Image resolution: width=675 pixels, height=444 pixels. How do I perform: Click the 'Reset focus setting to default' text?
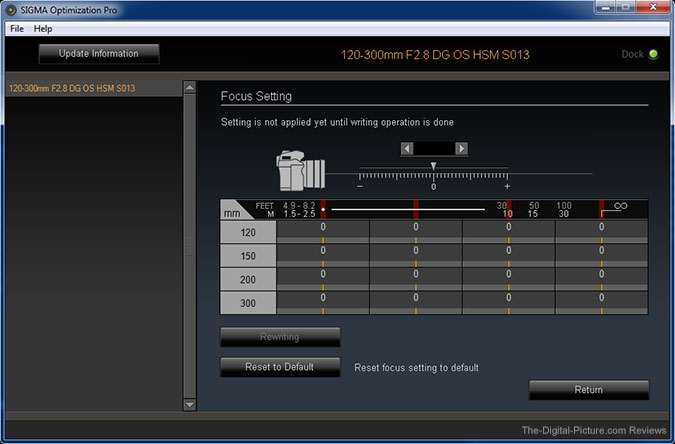click(416, 368)
